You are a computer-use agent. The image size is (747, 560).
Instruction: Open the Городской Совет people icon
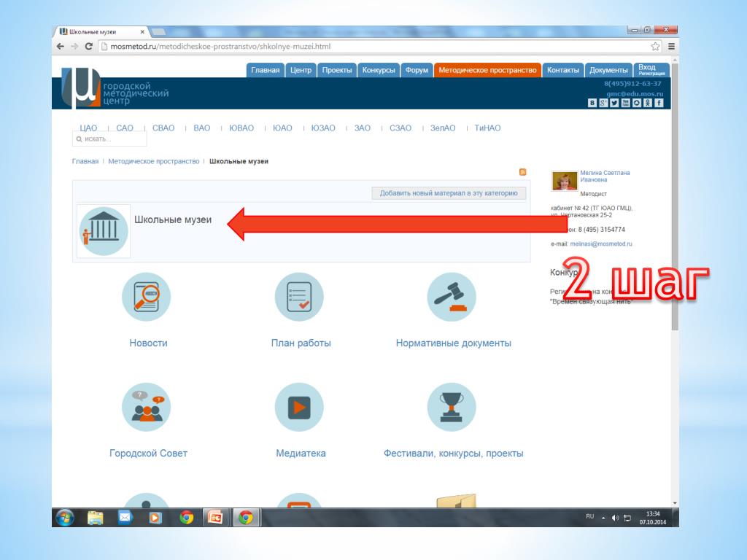pyautogui.click(x=146, y=407)
